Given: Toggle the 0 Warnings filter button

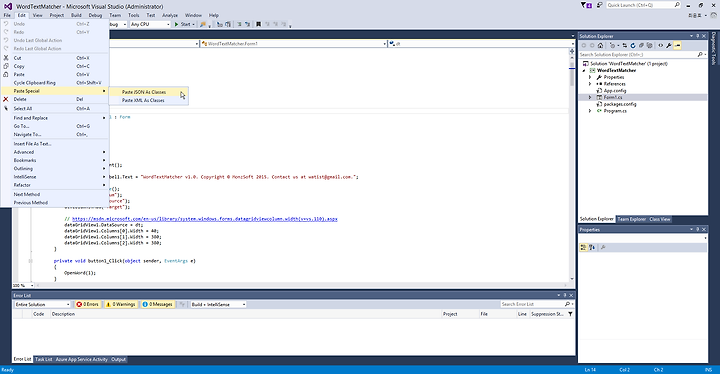Looking at the screenshot, I should pyautogui.click(x=120, y=304).
